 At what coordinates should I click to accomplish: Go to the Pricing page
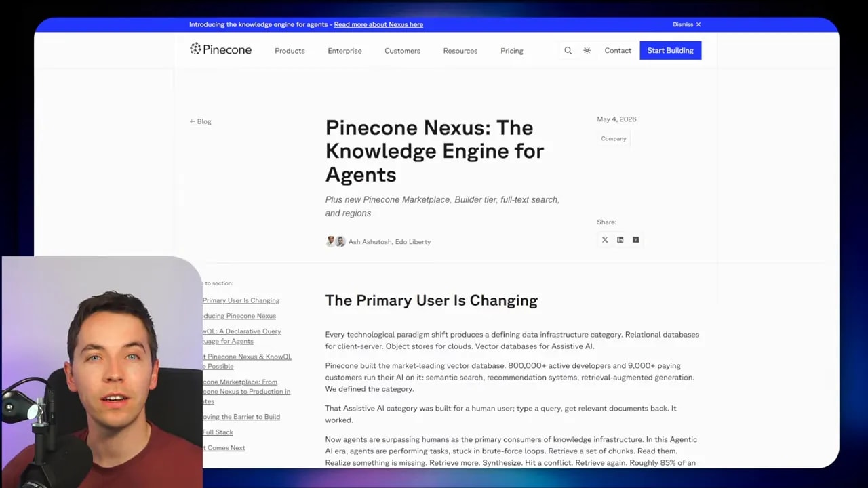click(x=511, y=51)
